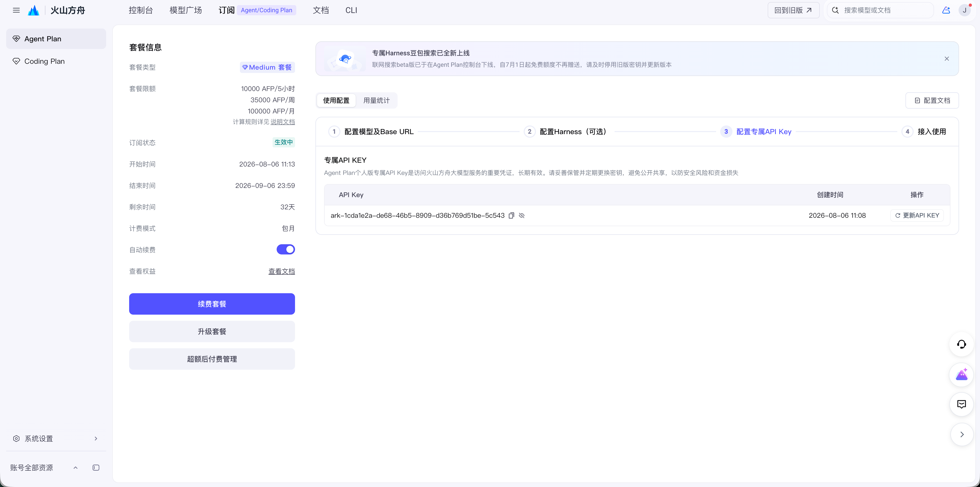Click the end time 2026-09-06 23:59
This screenshot has height=487, width=980.
coord(265,186)
